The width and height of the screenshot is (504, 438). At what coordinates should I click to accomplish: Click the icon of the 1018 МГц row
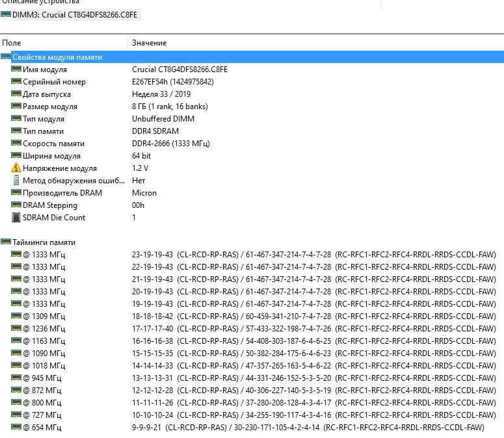coord(16,365)
